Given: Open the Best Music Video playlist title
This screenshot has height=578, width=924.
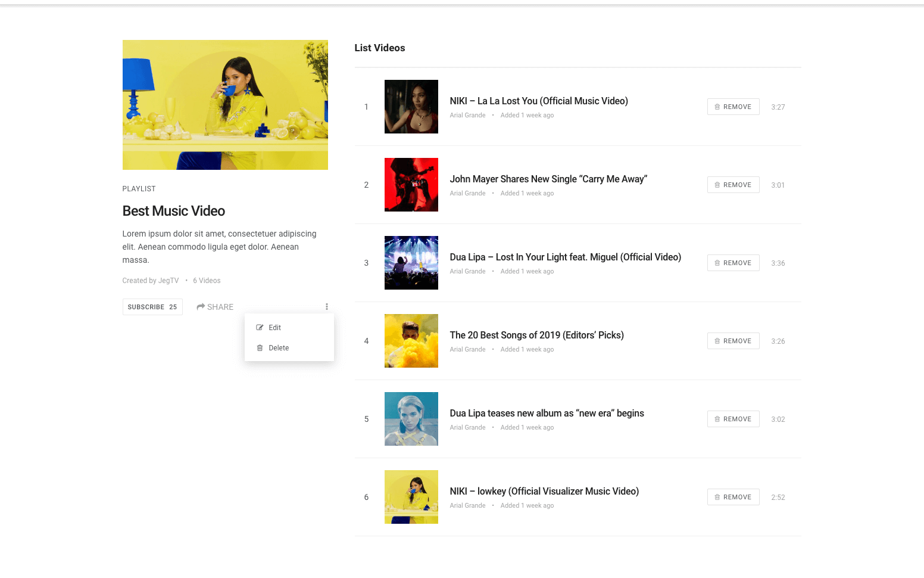Looking at the screenshot, I should point(173,211).
